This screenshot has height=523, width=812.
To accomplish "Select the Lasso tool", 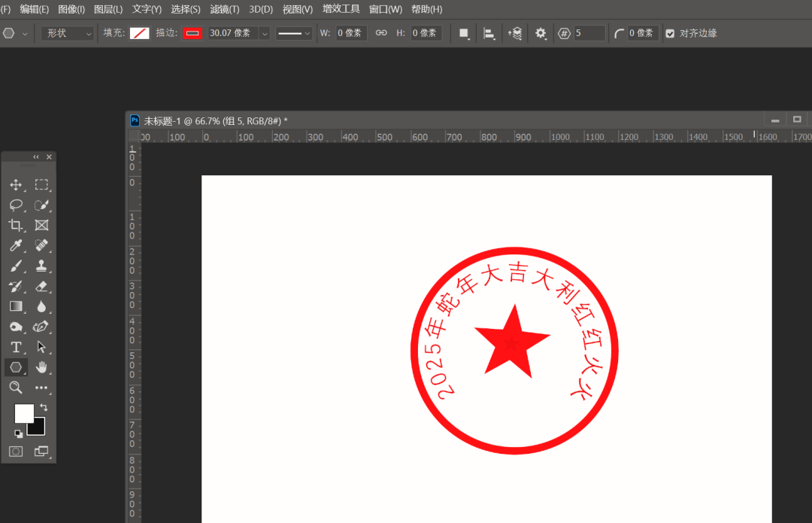I will point(16,205).
